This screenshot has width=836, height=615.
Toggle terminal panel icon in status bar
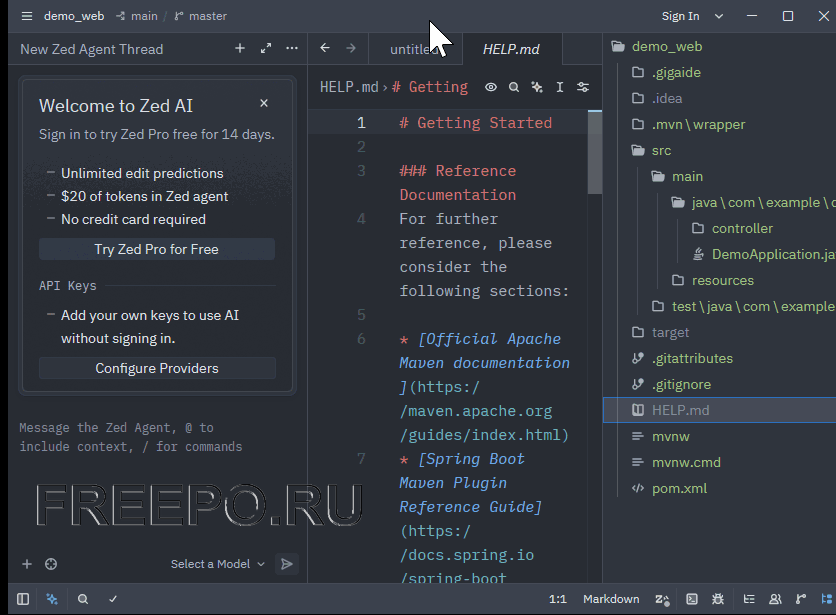[x=692, y=599]
